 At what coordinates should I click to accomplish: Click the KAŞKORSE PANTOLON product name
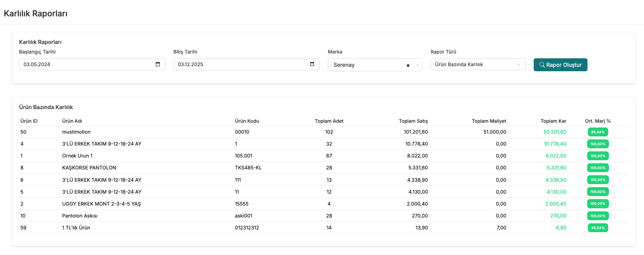click(89, 168)
